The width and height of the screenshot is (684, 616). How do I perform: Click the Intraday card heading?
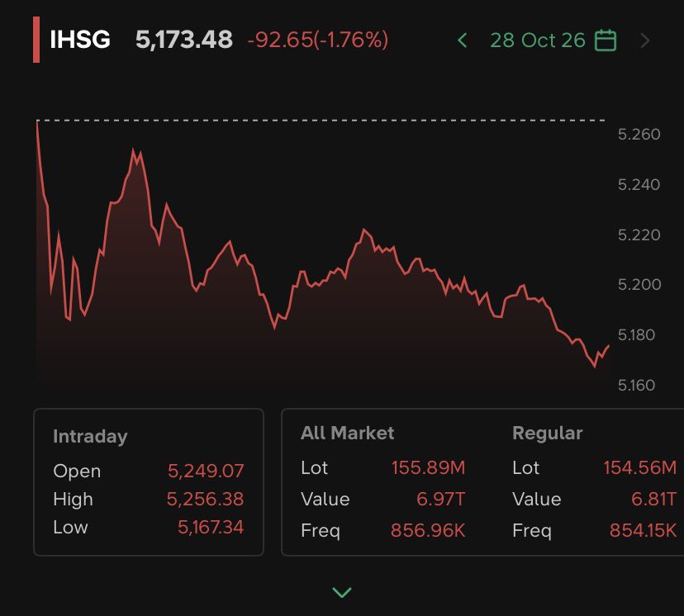click(x=90, y=437)
